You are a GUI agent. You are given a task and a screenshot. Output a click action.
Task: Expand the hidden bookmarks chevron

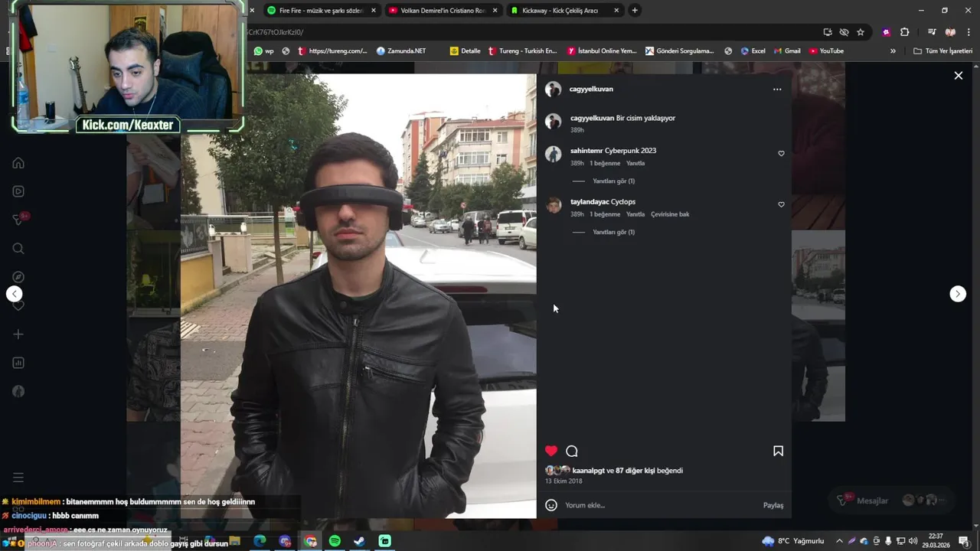(893, 51)
